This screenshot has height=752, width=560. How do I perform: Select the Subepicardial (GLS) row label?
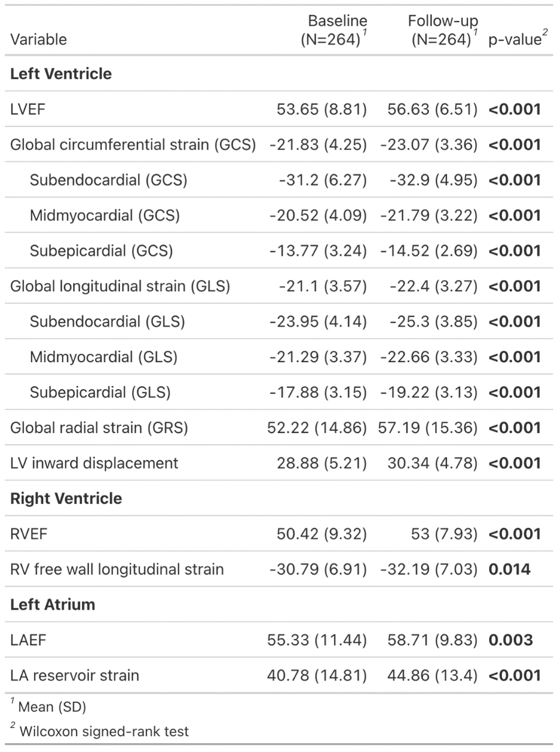(x=100, y=392)
